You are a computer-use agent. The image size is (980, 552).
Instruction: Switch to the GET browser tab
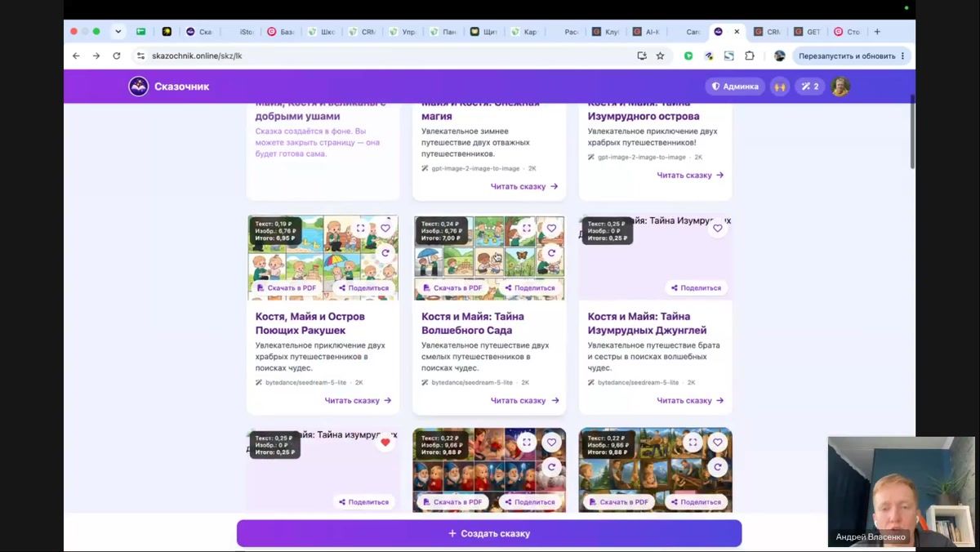pos(808,32)
